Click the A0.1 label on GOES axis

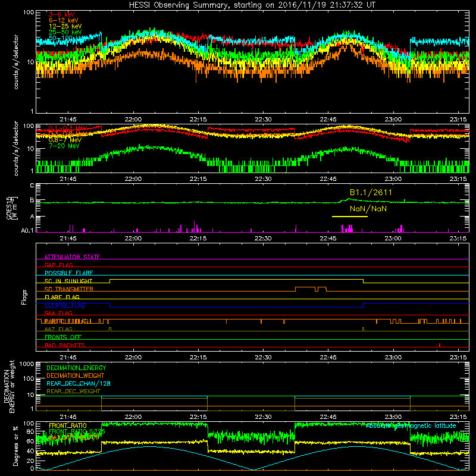27,230
